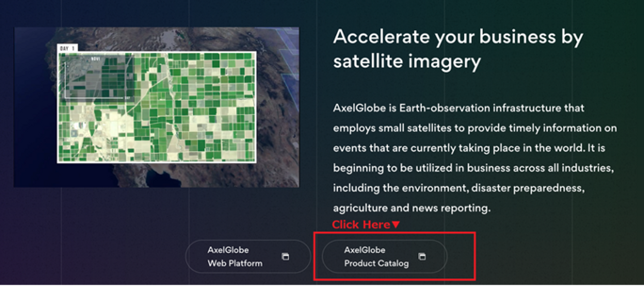Click the small "DAY" axis label on chart
This screenshot has height=286, width=644.
tap(127, 98)
